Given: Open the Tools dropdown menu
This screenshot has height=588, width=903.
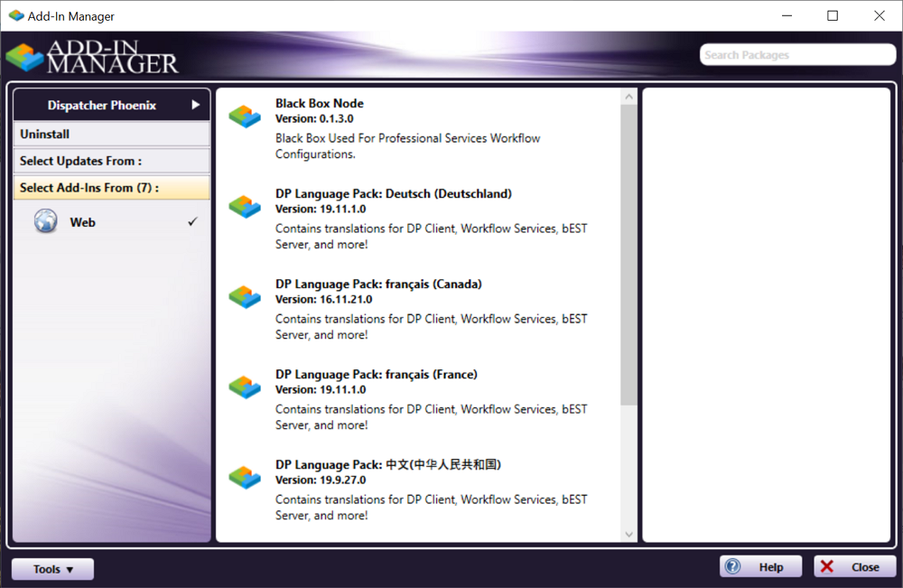Looking at the screenshot, I should pos(52,569).
